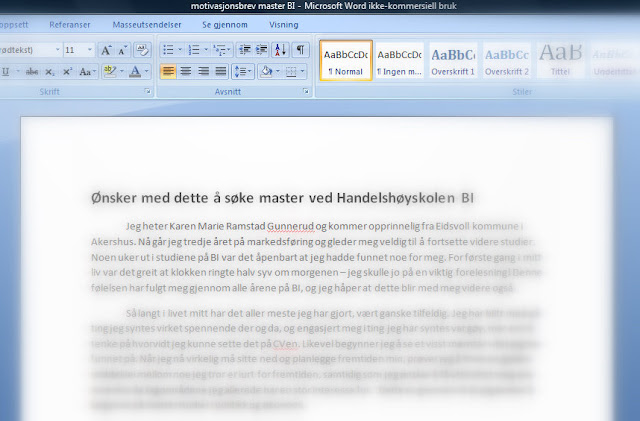Image resolution: width=640 pixels, height=421 pixels.
Task: Open font size dropdown
Action: 90,50
